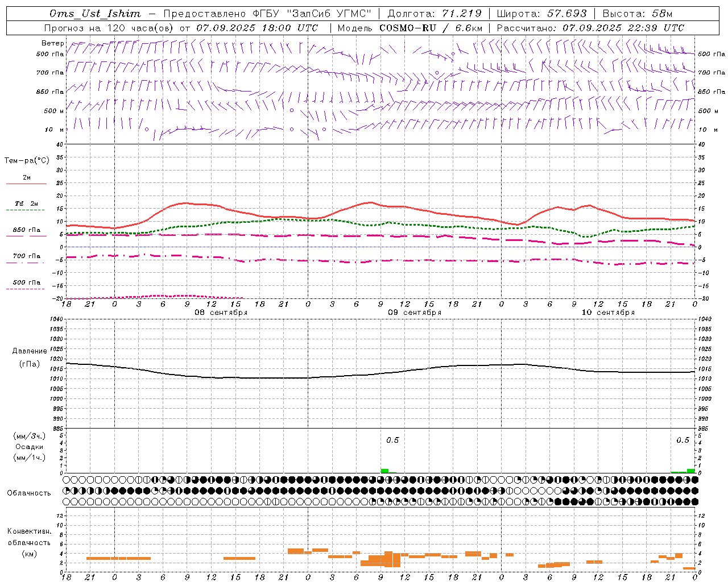728x582 pixels.
Task: Click the Ветер section label
Action: click(x=53, y=43)
